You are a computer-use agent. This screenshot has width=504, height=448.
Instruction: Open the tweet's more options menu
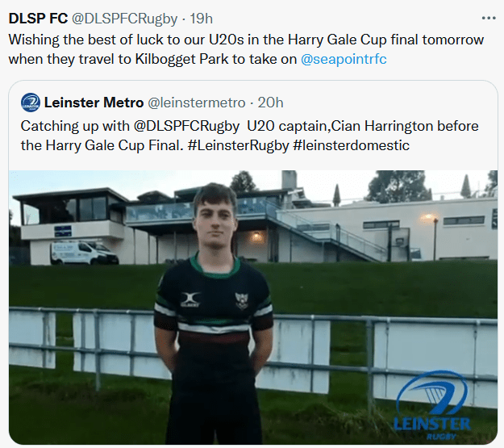[x=488, y=17]
